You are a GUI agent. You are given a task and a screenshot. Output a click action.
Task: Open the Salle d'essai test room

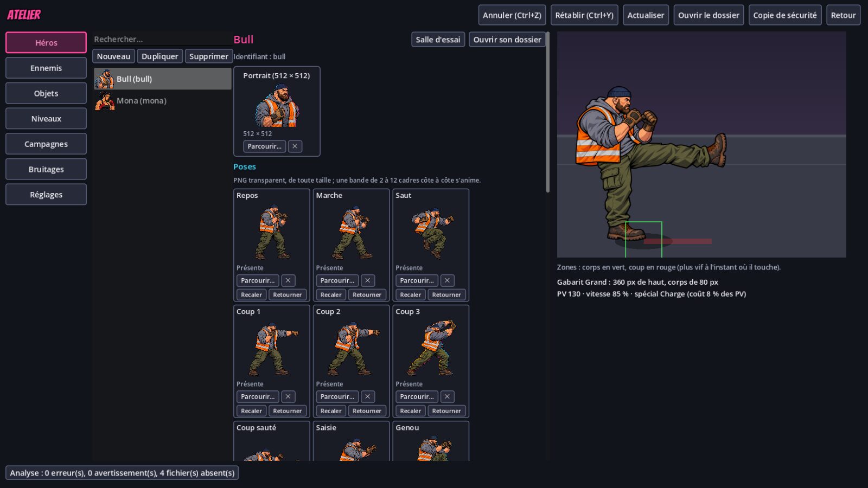(x=438, y=40)
